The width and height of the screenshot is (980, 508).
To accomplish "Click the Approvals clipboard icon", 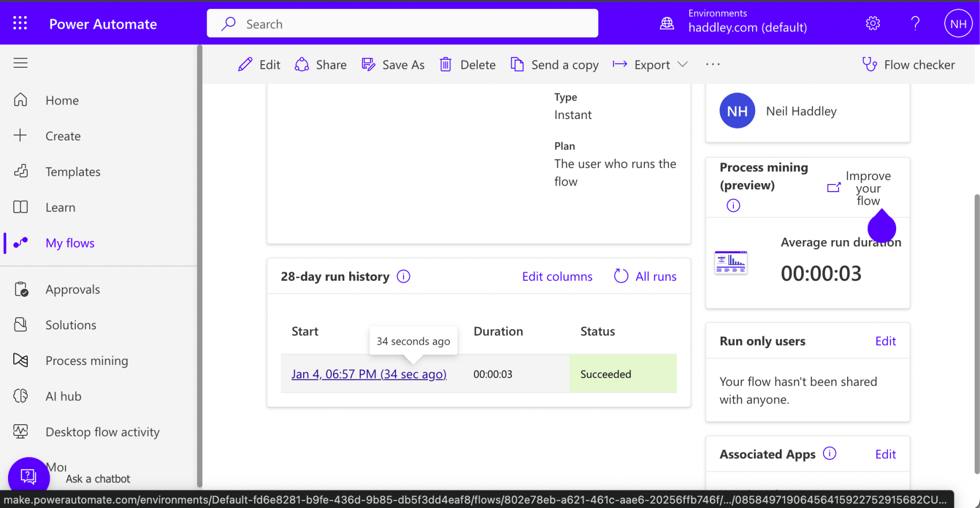I will click(x=21, y=289).
